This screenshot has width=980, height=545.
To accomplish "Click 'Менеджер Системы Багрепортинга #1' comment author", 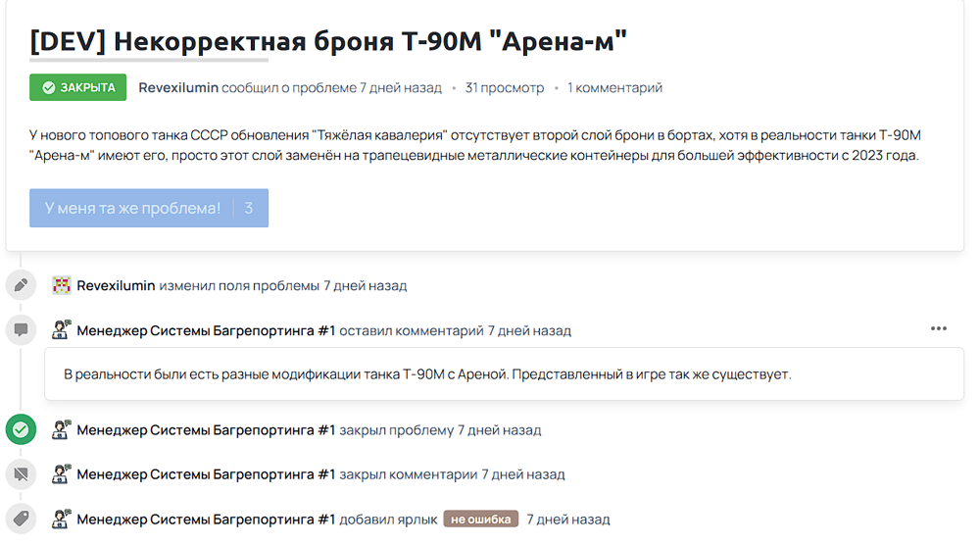I will pyautogui.click(x=206, y=330).
